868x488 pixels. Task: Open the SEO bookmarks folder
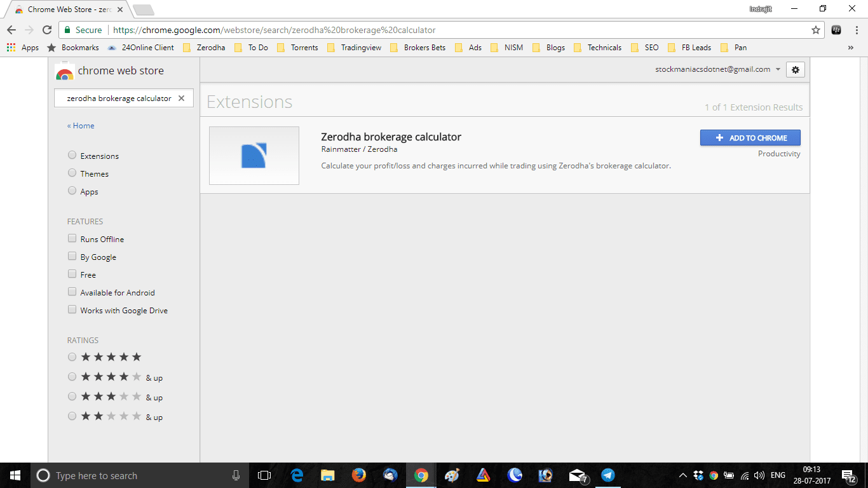point(645,48)
